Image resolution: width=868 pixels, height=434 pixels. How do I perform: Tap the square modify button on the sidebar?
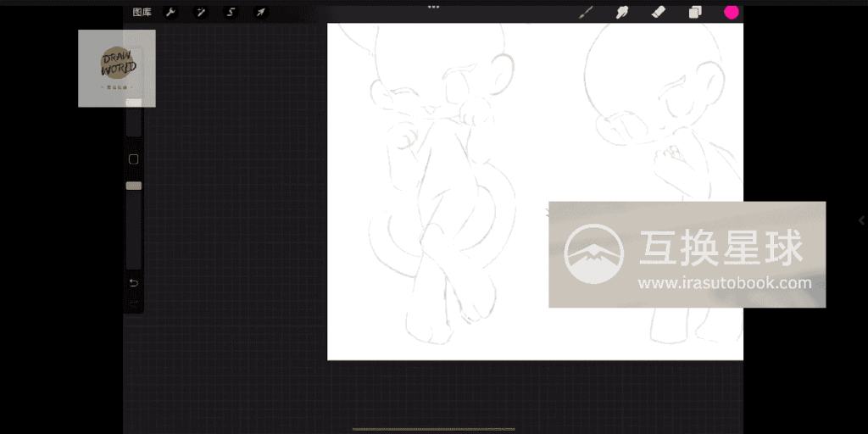133,159
